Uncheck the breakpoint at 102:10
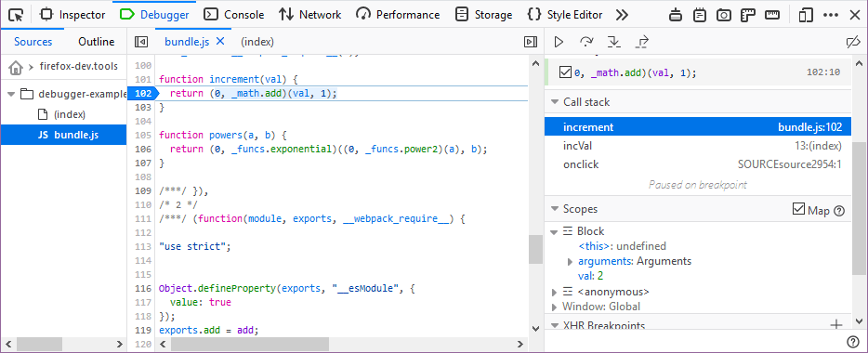 [565, 72]
